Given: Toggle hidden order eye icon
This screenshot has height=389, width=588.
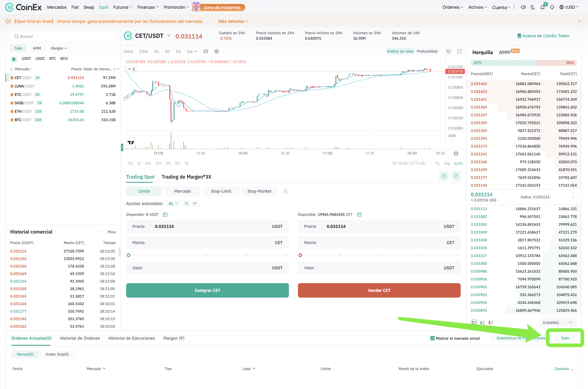Looking at the screenshot, I should [x=195, y=204].
